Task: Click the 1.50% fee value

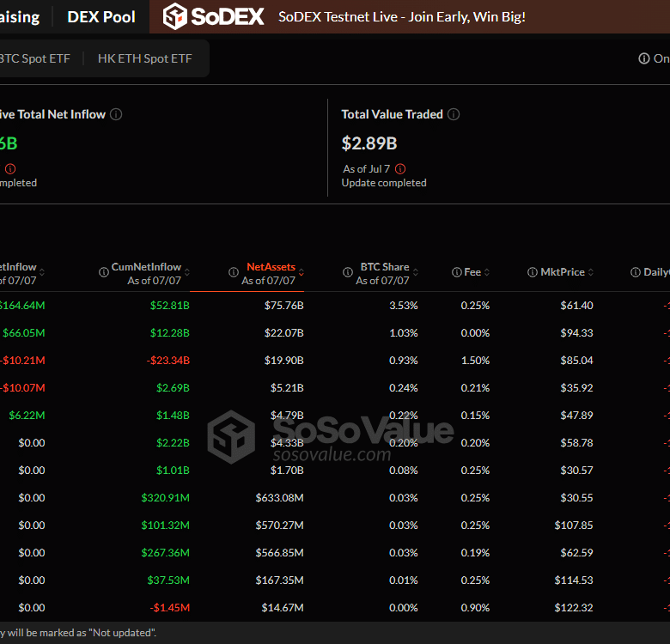Action: [475, 361]
